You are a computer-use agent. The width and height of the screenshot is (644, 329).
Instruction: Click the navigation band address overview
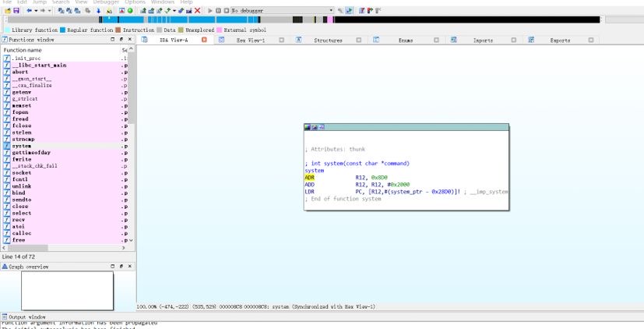304,19
